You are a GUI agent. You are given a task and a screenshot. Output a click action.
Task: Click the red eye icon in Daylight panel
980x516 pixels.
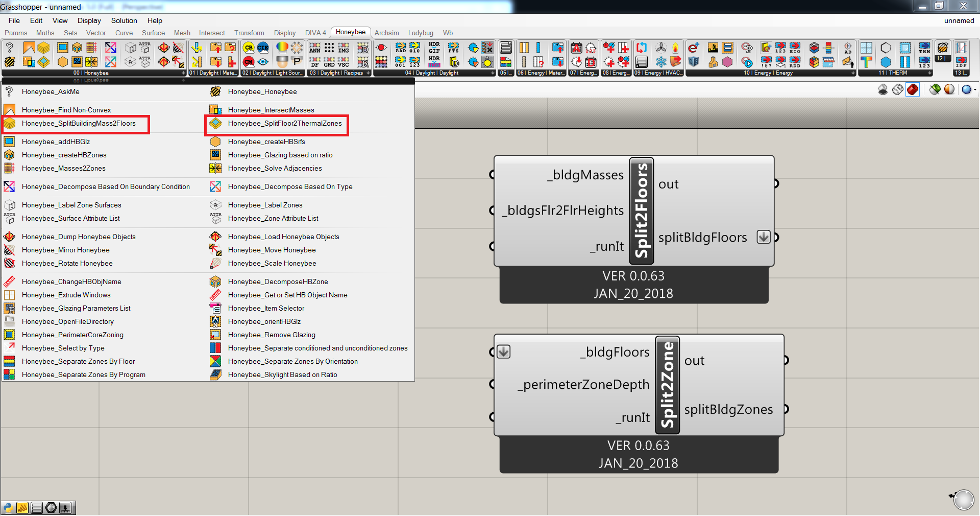point(381,48)
